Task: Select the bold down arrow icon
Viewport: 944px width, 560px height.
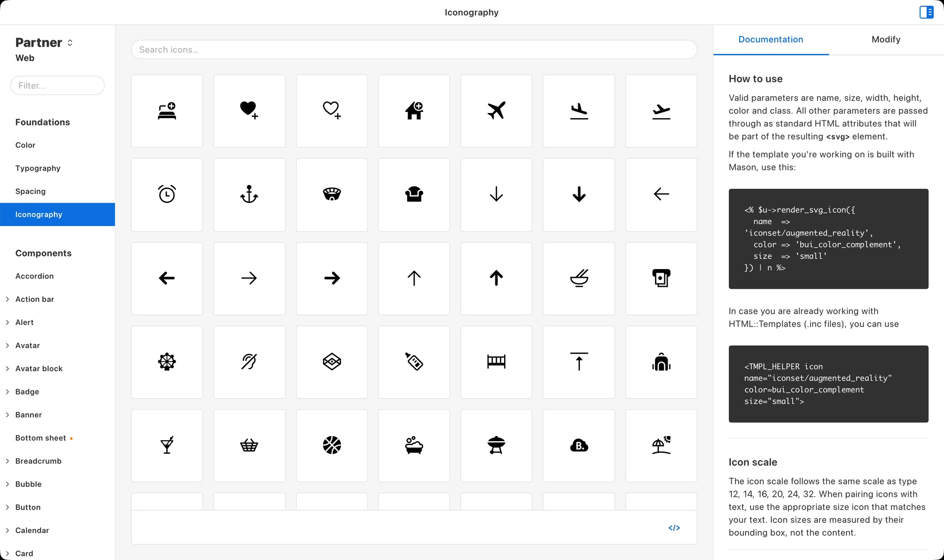Action: (x=579, y=194)
